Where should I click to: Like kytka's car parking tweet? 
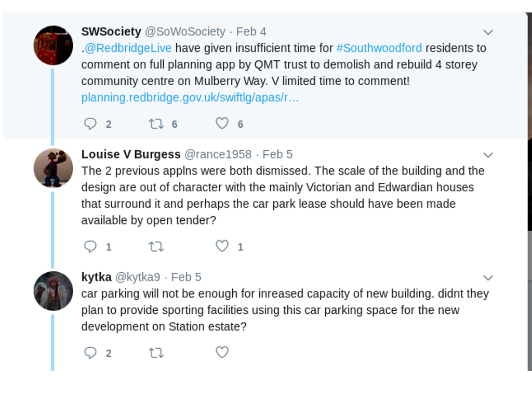[222, 352]
